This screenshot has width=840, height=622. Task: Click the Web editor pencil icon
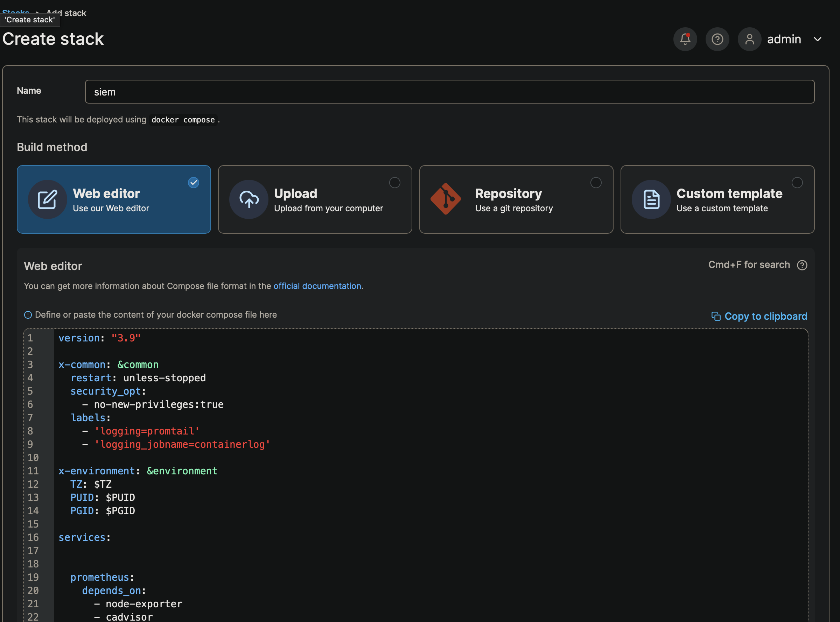coord(48,199)
